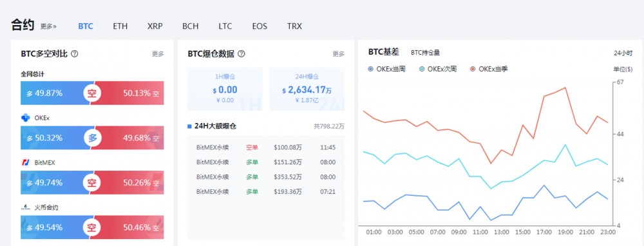This screenshot has height=246, width=644.
Task: Open 更多 link in BTC爆仓数据 panel
Action: click(339, 54)
